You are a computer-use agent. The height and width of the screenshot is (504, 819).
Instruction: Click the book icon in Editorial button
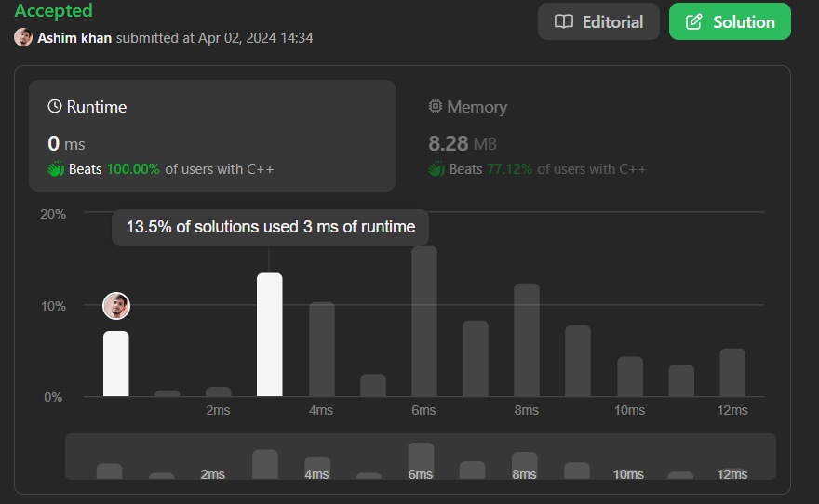tap(564, 21)
